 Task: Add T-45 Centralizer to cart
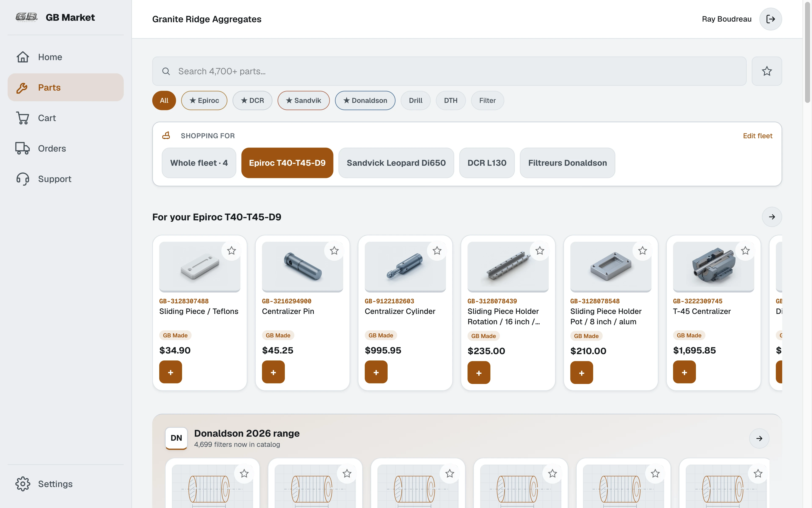click(x=684, y=372)
